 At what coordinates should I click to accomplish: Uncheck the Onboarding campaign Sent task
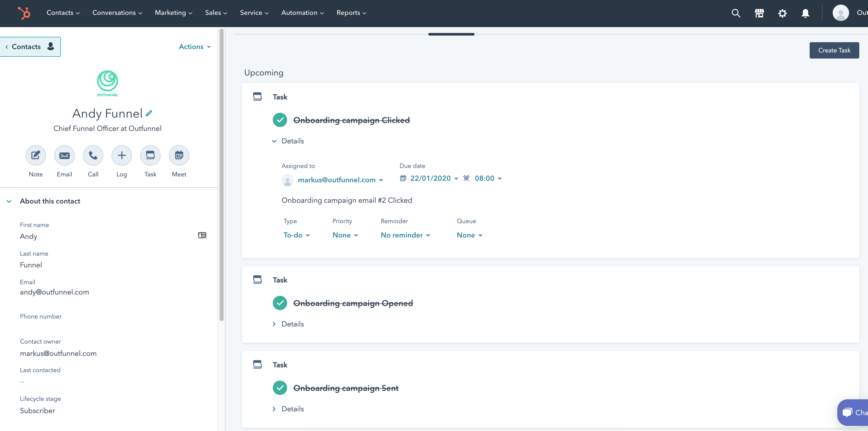(x=280, y=388)
